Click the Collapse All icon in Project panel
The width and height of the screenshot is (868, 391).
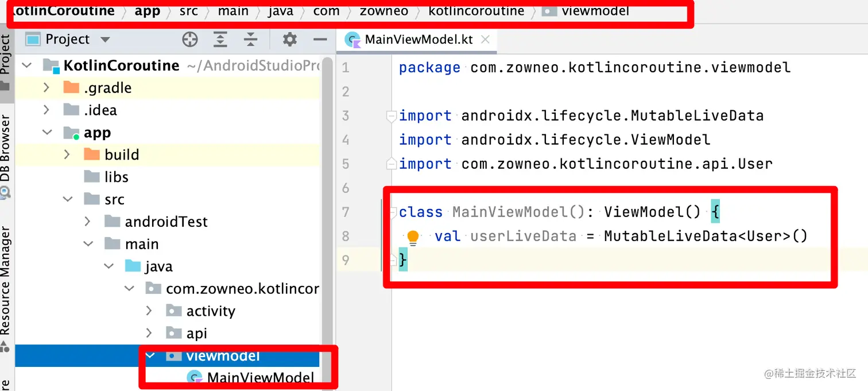click(250, 39)
